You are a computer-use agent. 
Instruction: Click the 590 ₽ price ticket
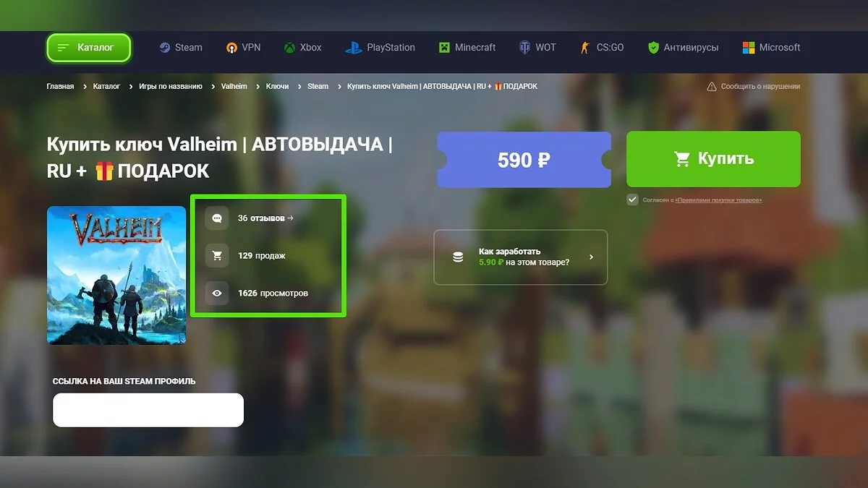click(524, 160)
